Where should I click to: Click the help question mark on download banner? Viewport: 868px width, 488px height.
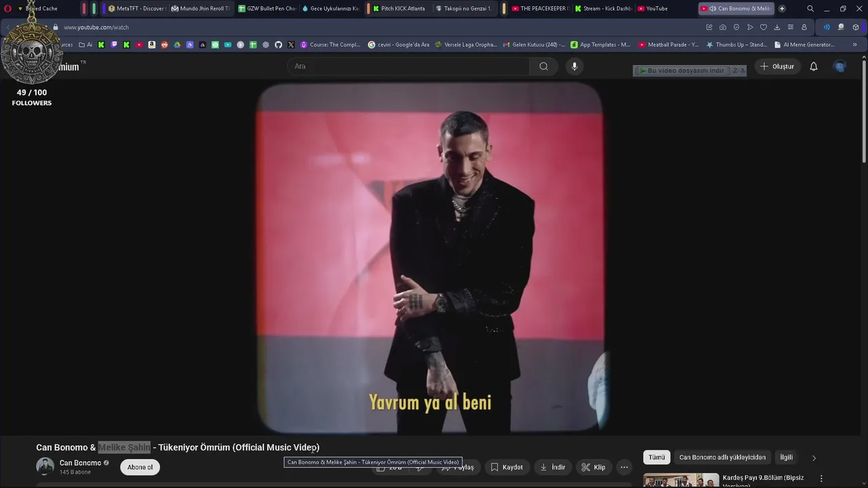tap(735, 70)
